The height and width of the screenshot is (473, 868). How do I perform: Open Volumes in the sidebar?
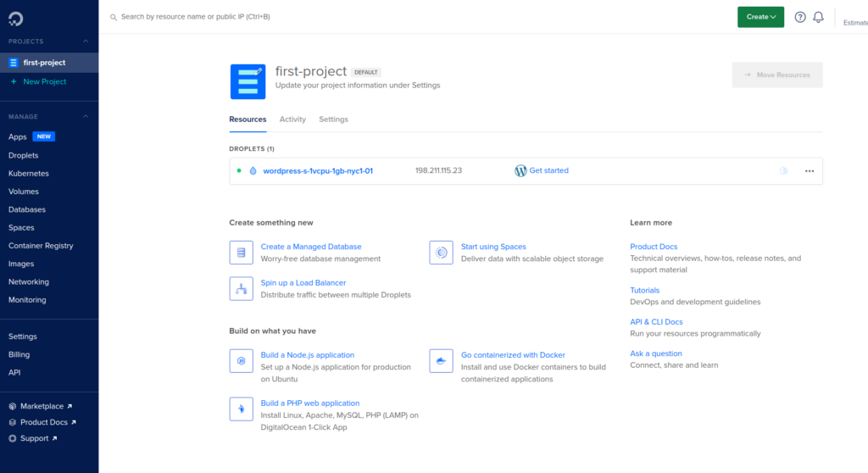23,192
